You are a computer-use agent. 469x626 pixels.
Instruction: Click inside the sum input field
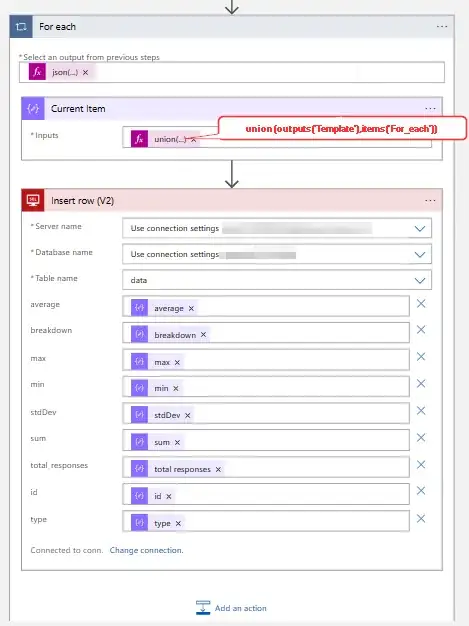pos(266,440)
